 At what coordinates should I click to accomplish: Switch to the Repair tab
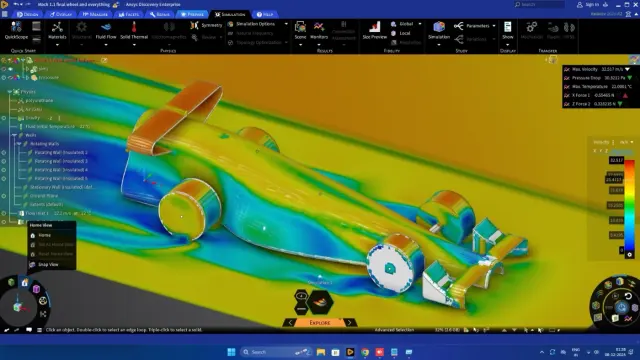160,14
